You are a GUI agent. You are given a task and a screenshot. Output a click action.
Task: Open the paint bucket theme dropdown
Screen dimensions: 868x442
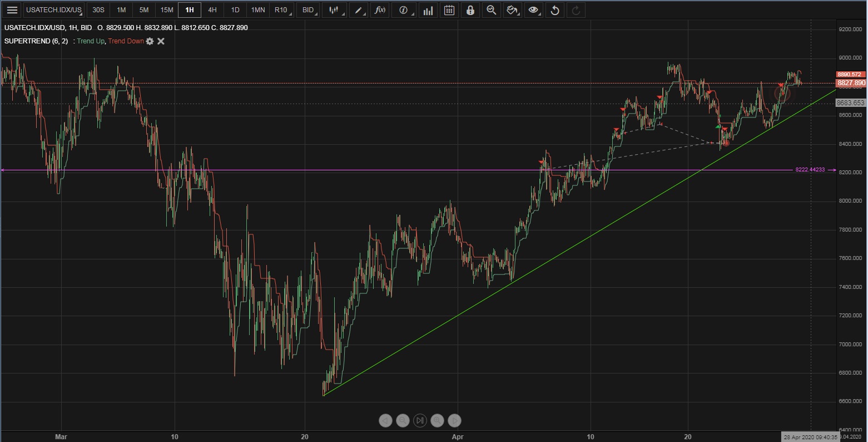coord(512,10)
